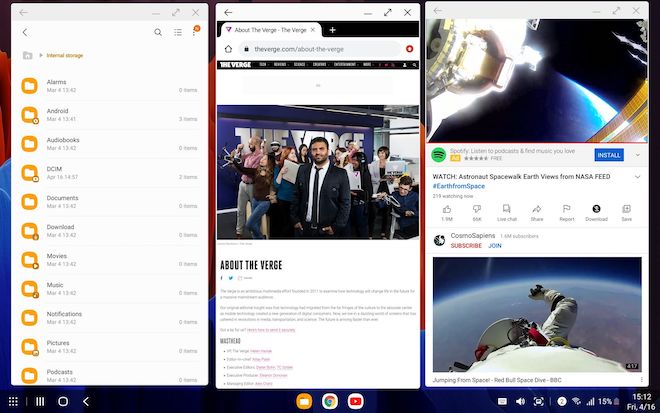
Task: Open the volume control in system tray
Action: tap(520, 401)
